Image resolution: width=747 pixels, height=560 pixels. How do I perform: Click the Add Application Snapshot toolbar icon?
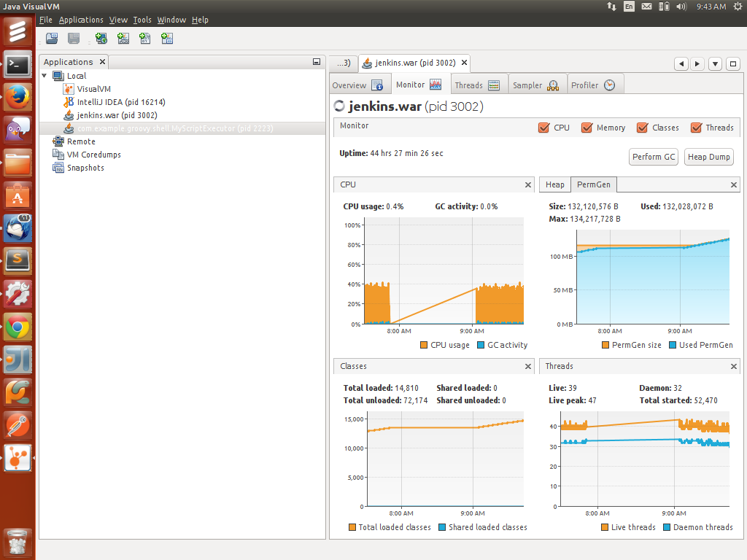coord(167,39)
